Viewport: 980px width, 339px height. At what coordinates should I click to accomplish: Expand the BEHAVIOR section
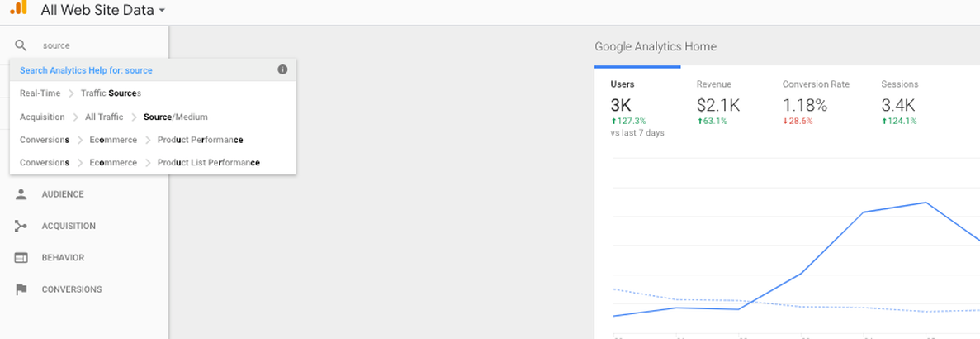(x=63, y=258)
